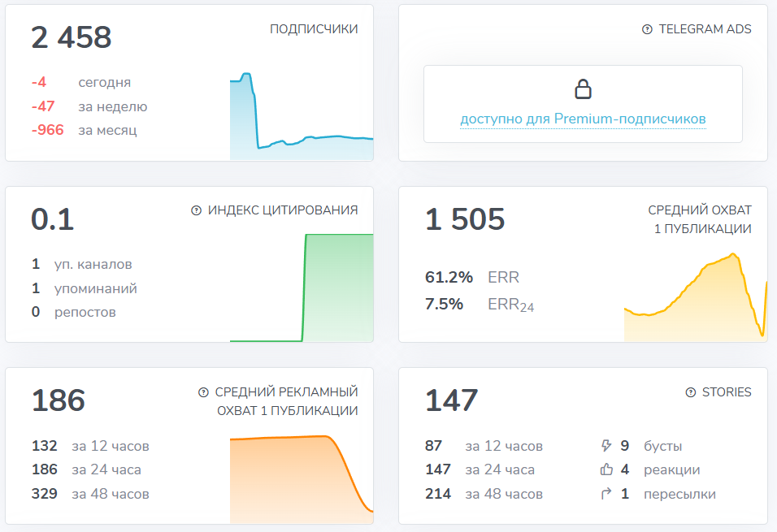
Task: Click the Средний охват 1 публикации title
Action: 699,219
